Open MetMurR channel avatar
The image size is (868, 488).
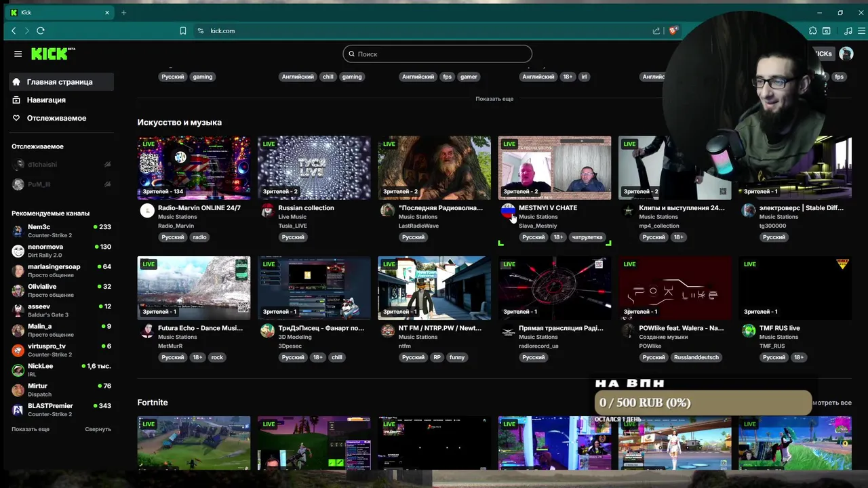click(x=147, y=330)
